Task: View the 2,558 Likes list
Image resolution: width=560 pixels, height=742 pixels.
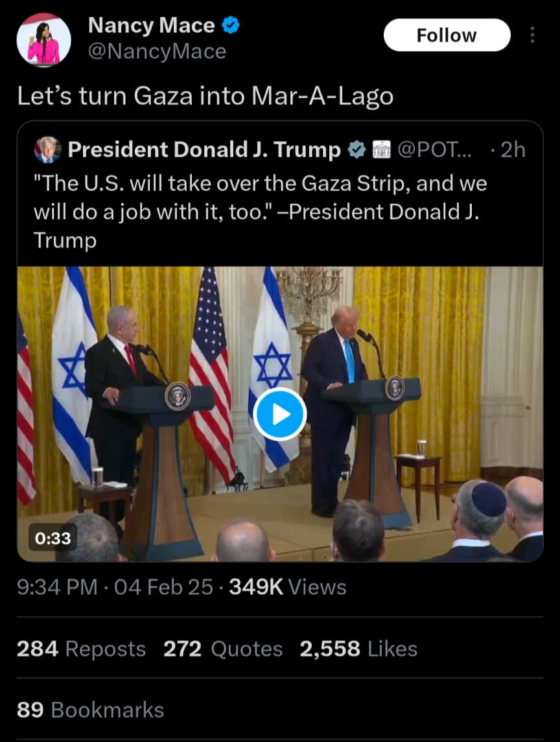Action: click(x=359, y=649)
